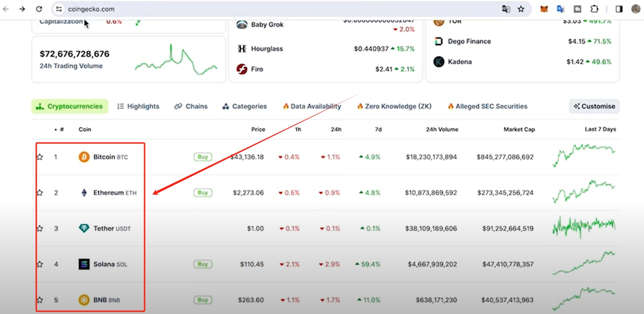
Task: Click the Tether logo icon
Action: (84, 228)
